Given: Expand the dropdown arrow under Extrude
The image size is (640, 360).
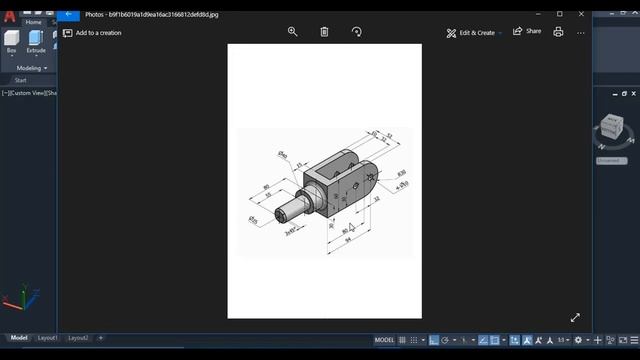Looking at the screenshot, I should pyautogui.click(x=36, y=56).
